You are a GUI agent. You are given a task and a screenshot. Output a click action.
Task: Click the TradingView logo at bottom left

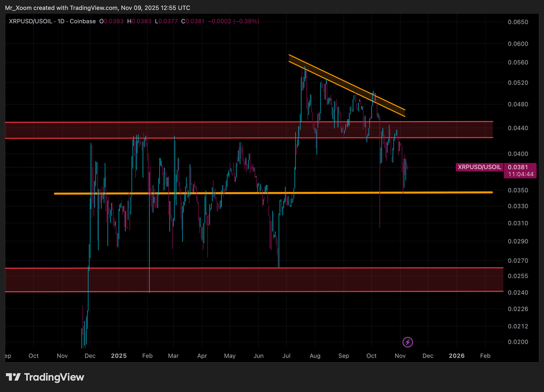[45, 377]
